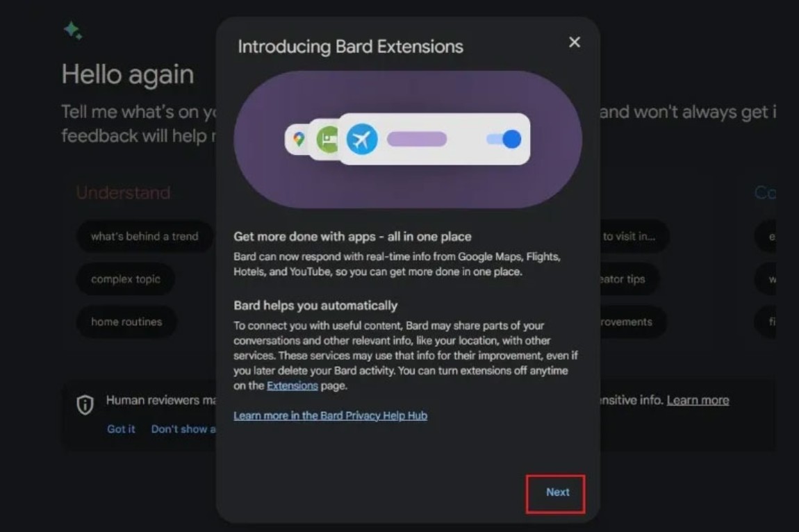Click the Got it link
The height and width of the screenshot is (532, 799).
click(x=121, y=429)
